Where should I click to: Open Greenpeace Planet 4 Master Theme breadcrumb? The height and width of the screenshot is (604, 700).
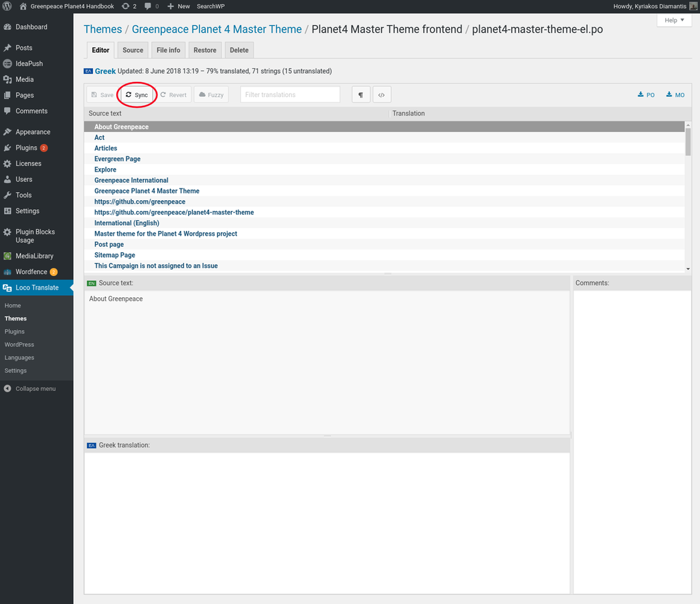coord(217,29)
